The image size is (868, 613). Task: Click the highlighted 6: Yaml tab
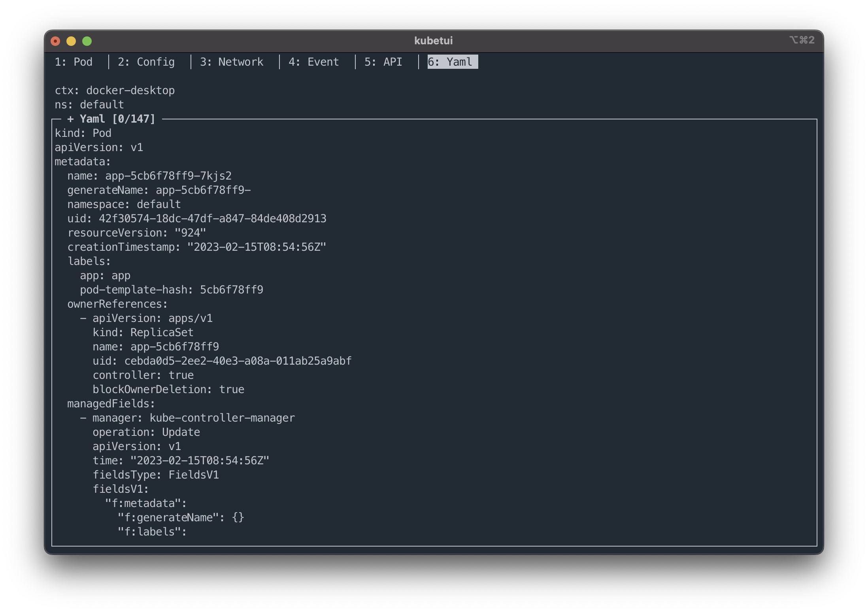tap(452, 62)
